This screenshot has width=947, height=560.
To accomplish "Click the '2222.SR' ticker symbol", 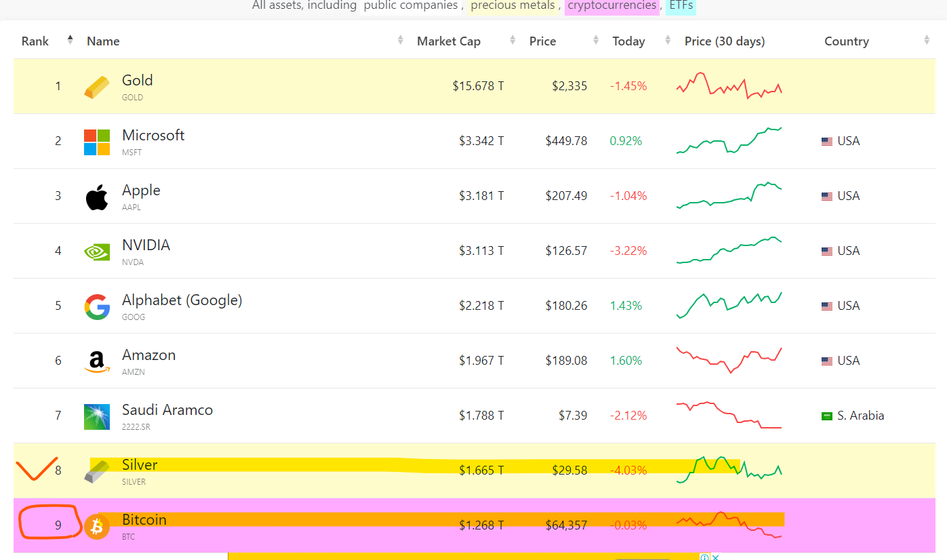I will point(137,427).
